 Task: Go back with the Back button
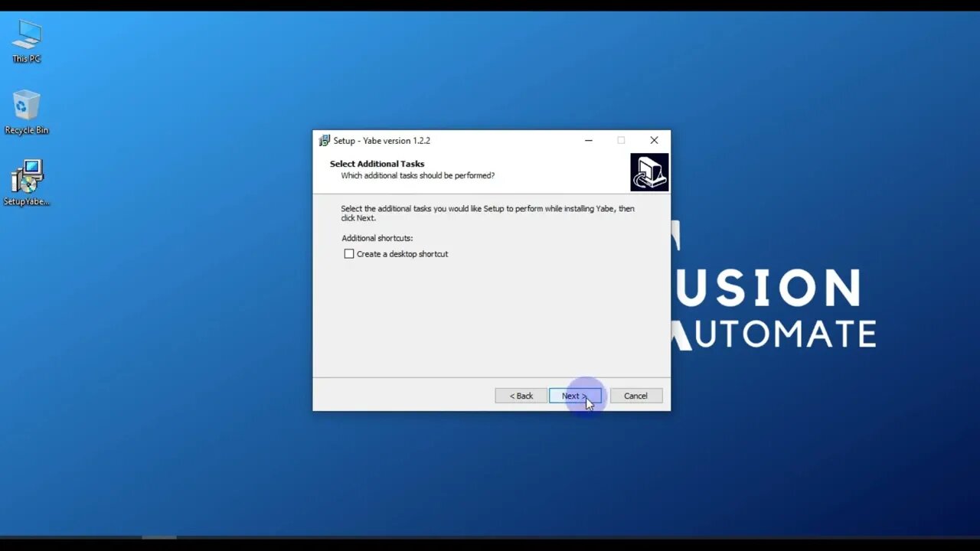521,396
